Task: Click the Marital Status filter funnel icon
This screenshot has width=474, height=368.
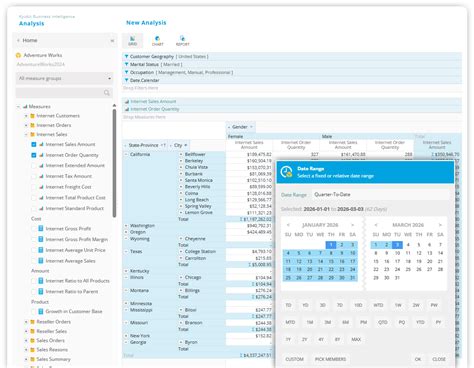Action: point(126,64)
